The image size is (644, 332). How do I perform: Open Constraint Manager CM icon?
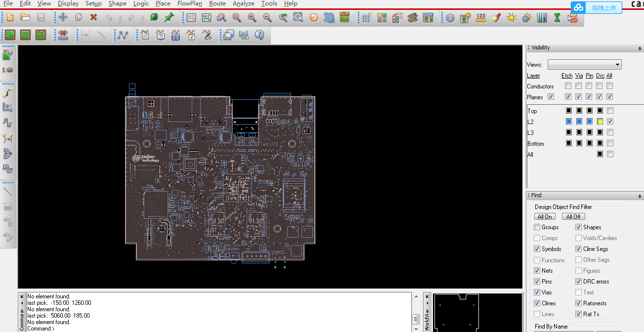click(429, 18)
